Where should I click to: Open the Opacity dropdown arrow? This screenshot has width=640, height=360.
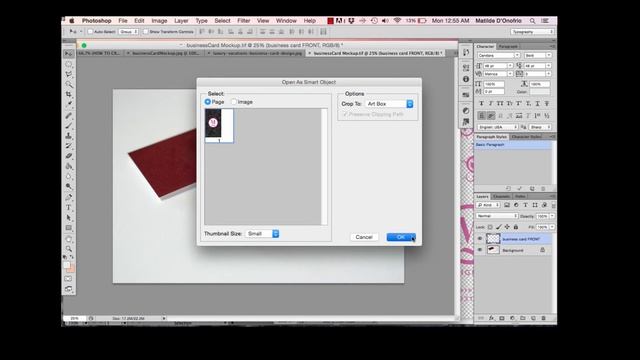pyautogui.click(x=552, y=216)
